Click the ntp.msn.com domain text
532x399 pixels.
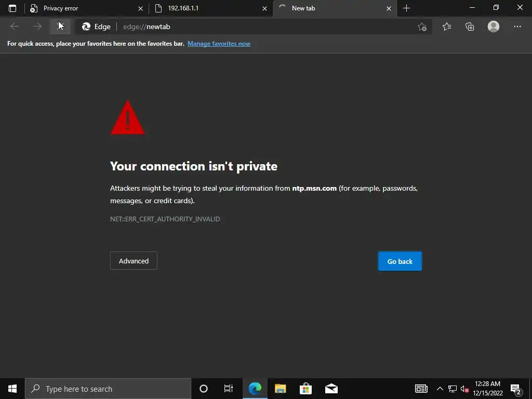pyautogui.click(x=314, y=188)
